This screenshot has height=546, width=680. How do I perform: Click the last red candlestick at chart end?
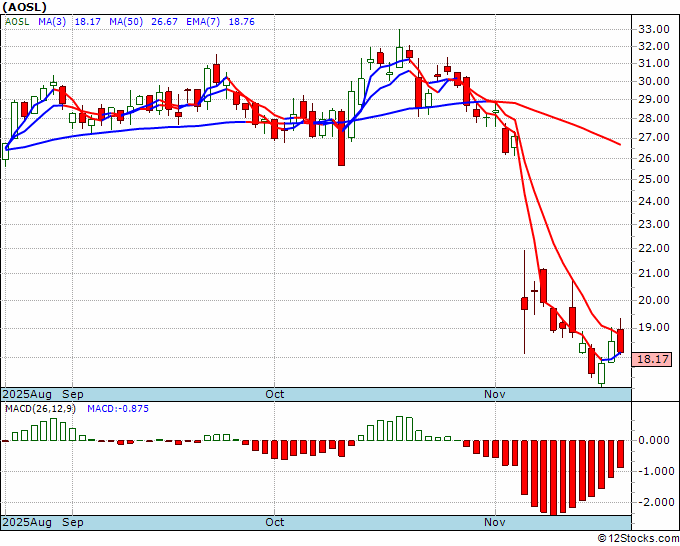click(x=621, y=341)
